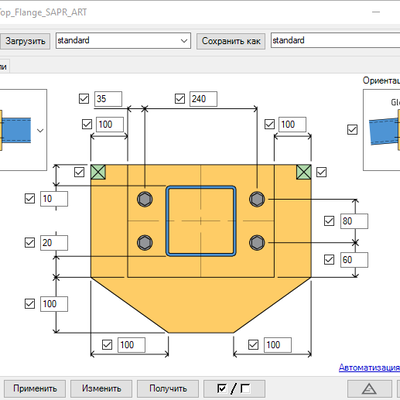Edit the left-side 100 height field
Viewport: 400px width, 400px height.
[x=54, y=304]
